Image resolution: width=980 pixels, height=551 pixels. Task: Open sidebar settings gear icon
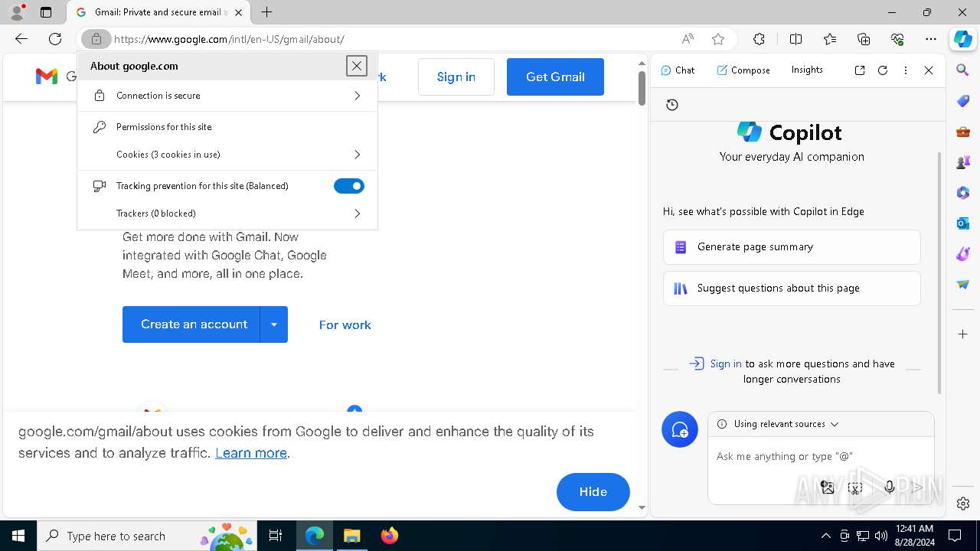(963, 504)
